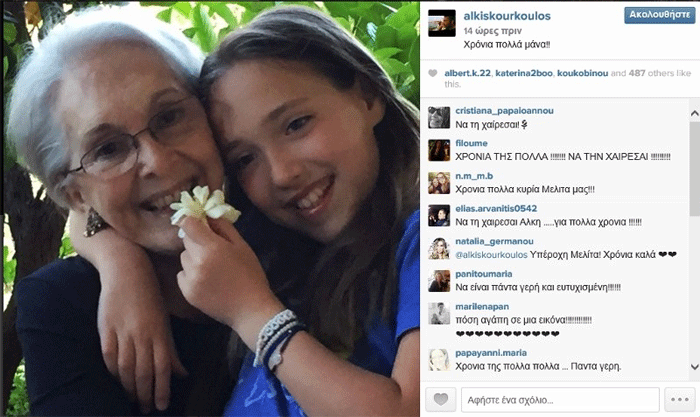Open katerina2boo liker profile
Image resolution: width=700 pixels, height=417 pixels.
pyautogui.click(x=524, y=73)
